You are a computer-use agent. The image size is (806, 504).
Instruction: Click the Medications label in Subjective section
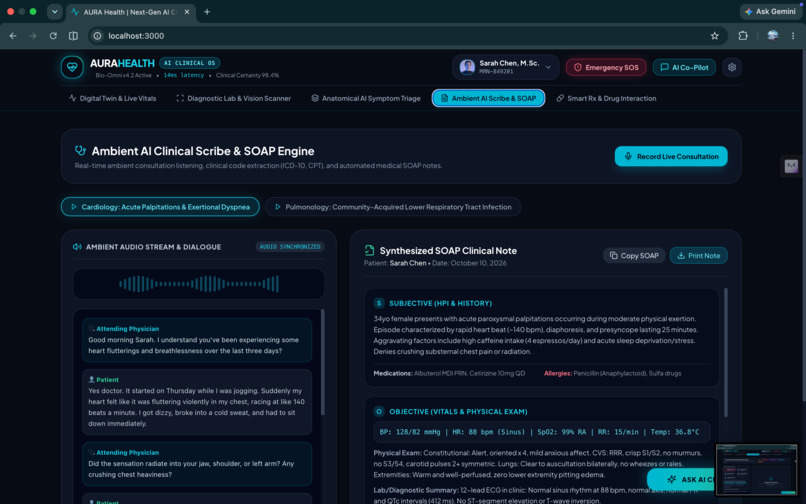coord(393,373)
